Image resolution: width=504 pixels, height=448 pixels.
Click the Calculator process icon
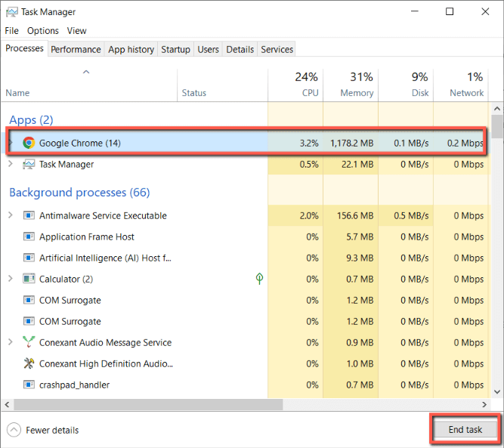(x=29, y=279)
